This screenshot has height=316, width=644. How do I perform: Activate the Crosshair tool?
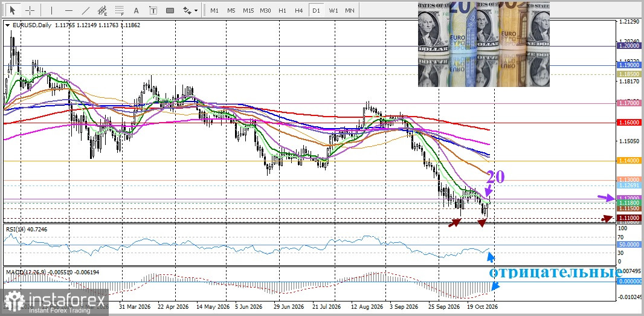pyautogui.click(x=30, y=10)
